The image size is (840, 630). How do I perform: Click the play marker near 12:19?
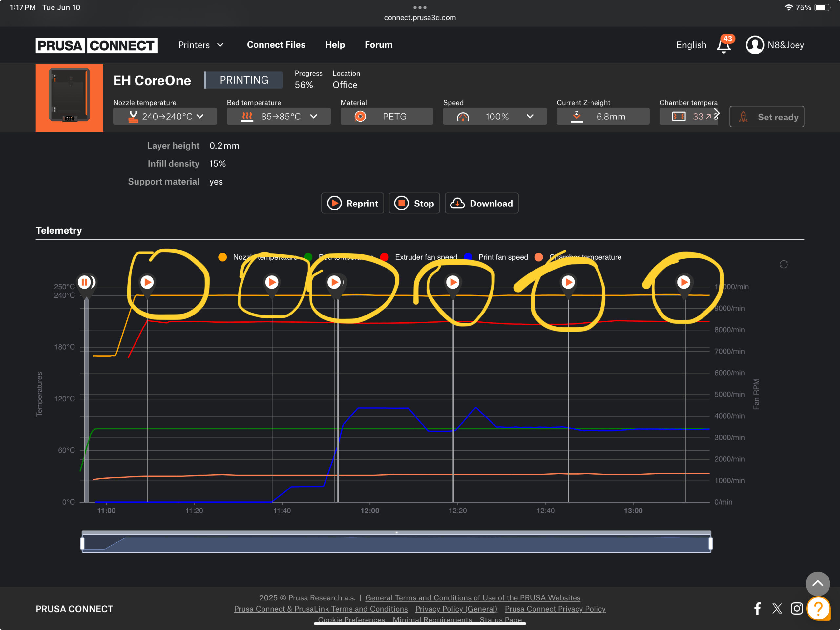pos(452,282)
